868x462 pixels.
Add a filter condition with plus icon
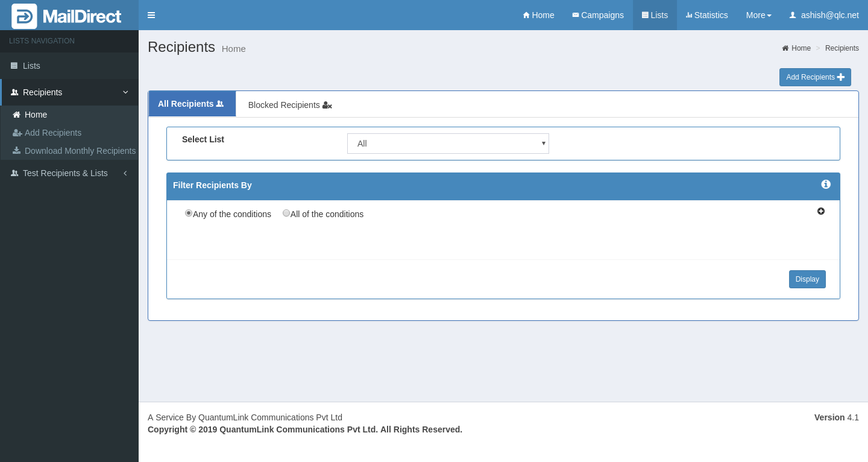click(x=821, y=211)
